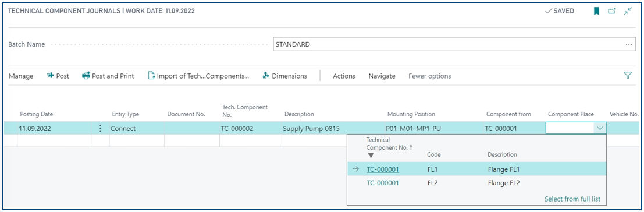
Task: Click Flange FL1 description
Action: tap(504, 169)
